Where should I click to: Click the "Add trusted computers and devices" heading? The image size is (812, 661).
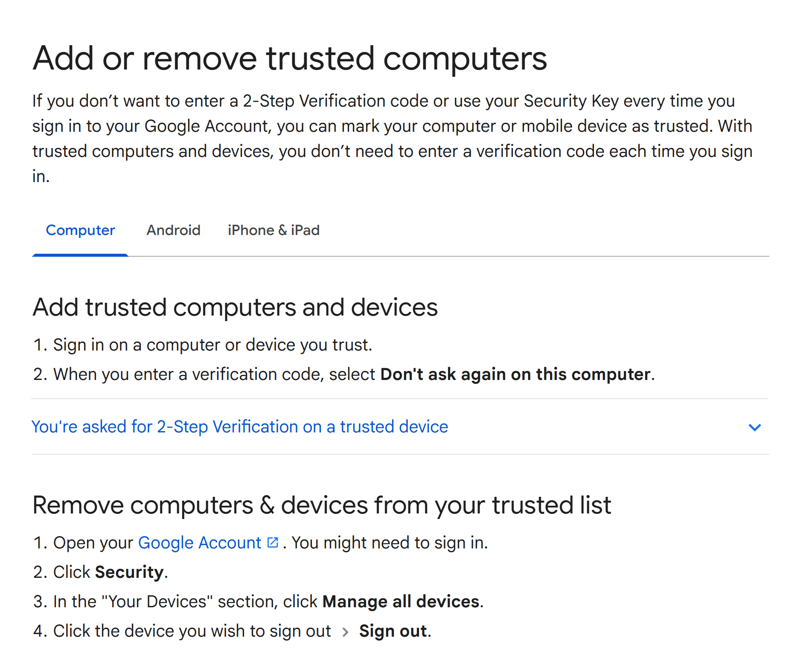coord(235,307)
